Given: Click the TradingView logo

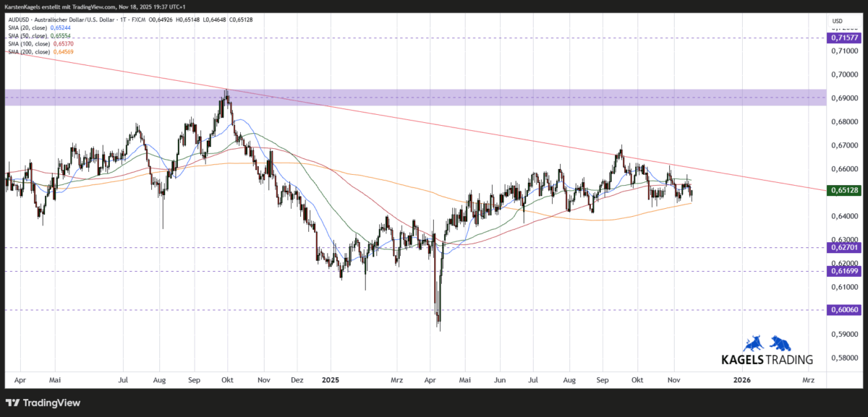Looking at the screenshot, I should [x=43, y=403].
